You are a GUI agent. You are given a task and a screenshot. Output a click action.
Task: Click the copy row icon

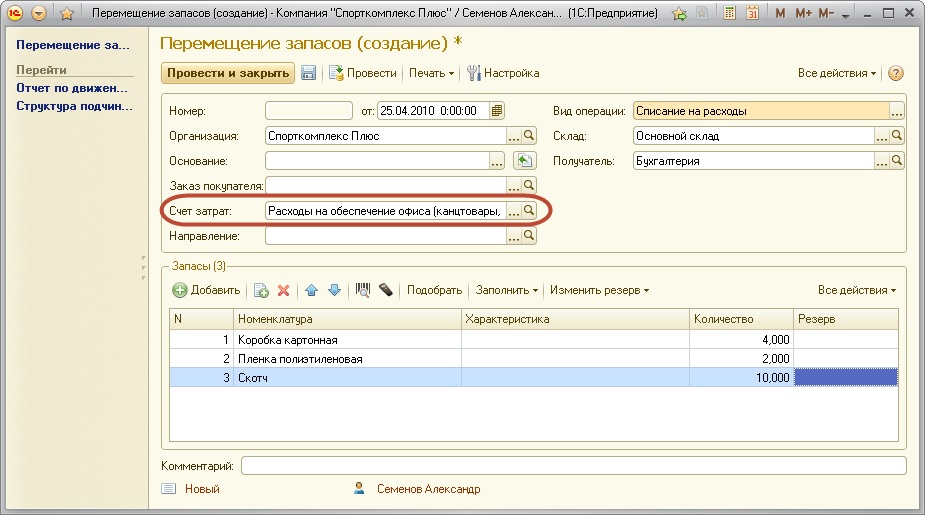pyautogui.click(x=260, y=290)
